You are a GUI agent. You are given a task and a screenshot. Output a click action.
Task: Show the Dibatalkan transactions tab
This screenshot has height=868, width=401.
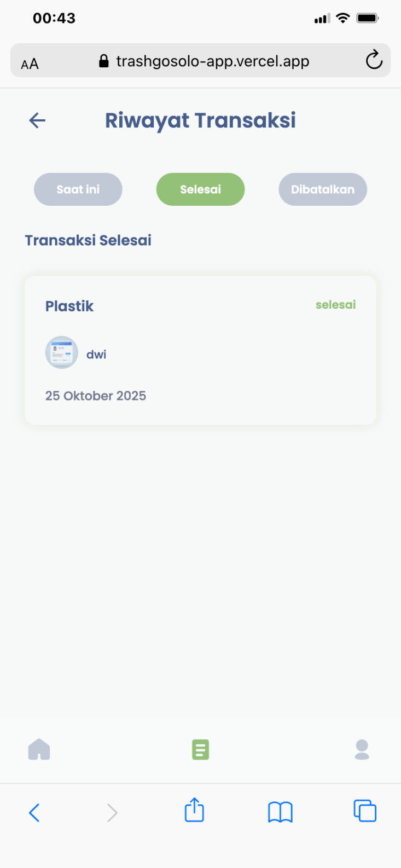[323, 189]
